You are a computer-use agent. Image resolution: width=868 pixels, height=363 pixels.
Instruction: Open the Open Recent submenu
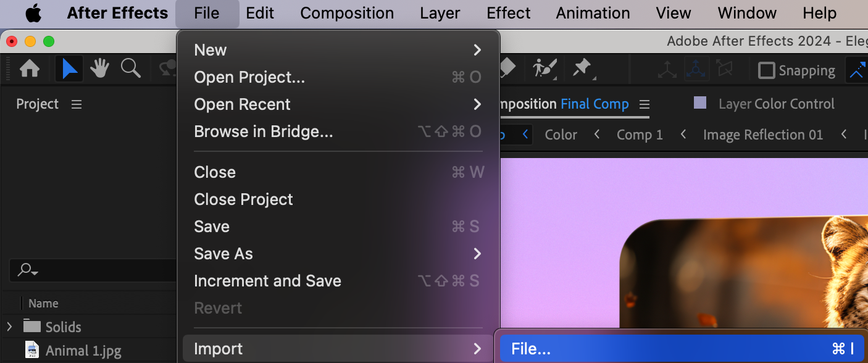pyautogui.click(x=338, y=104)
